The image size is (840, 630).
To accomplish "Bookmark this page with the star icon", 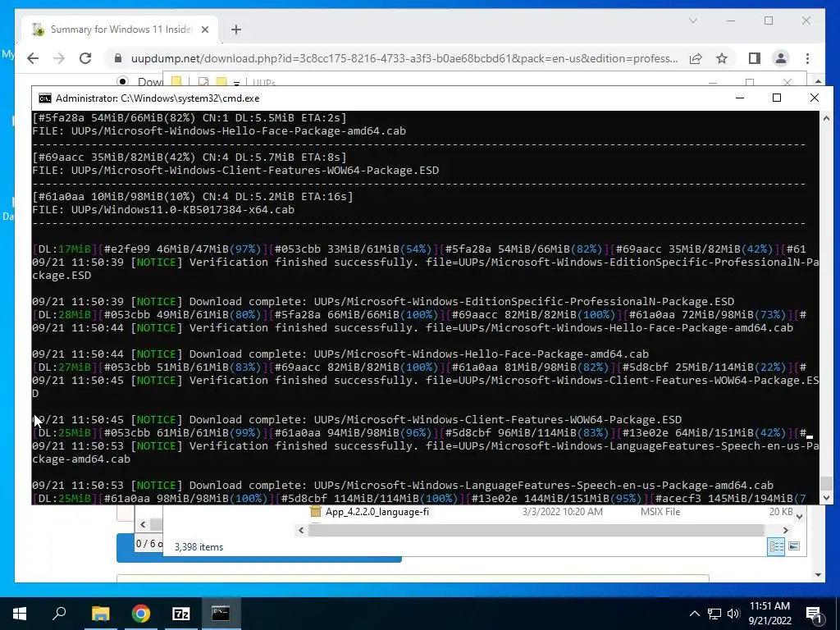I will pyautogui.click(x=722, y=58).
